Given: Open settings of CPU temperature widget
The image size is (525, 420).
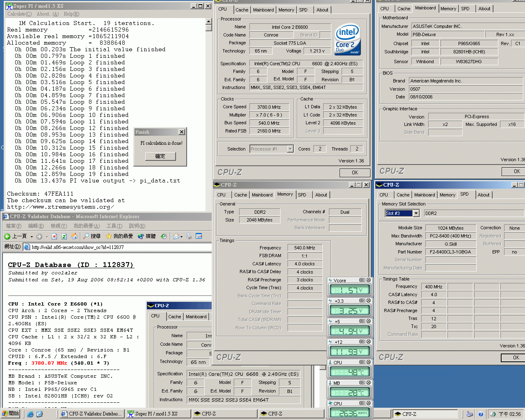Looking at the screenshot, I should [362, 362].
